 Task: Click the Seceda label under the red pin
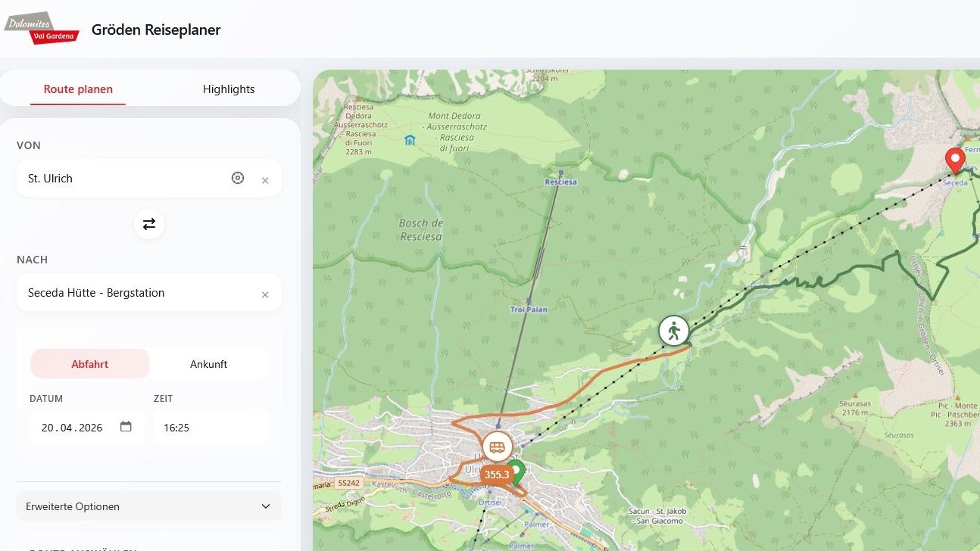(955, 182)
